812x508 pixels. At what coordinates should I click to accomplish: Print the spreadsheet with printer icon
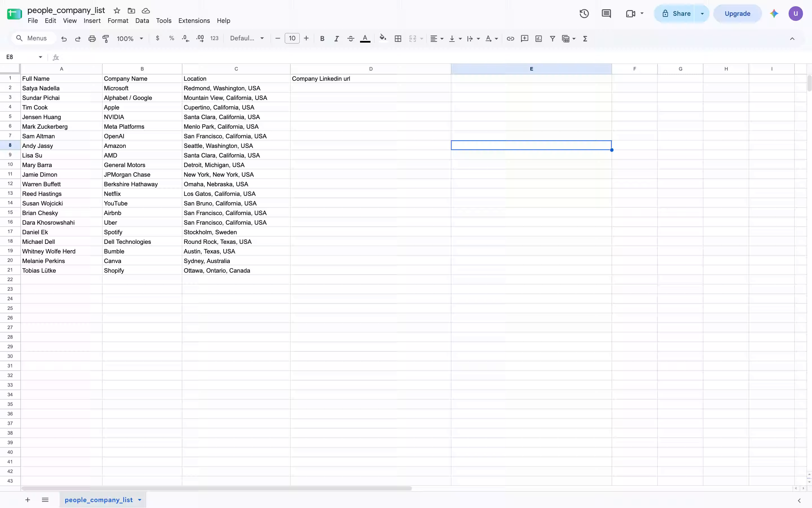pos(92,39)
